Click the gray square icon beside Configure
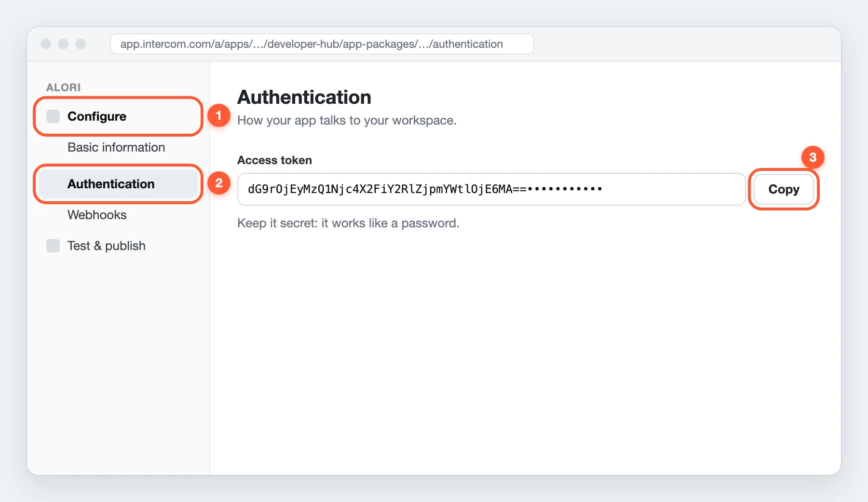Image resolution: width=868 pixels, height=502 pixels. 53,116
